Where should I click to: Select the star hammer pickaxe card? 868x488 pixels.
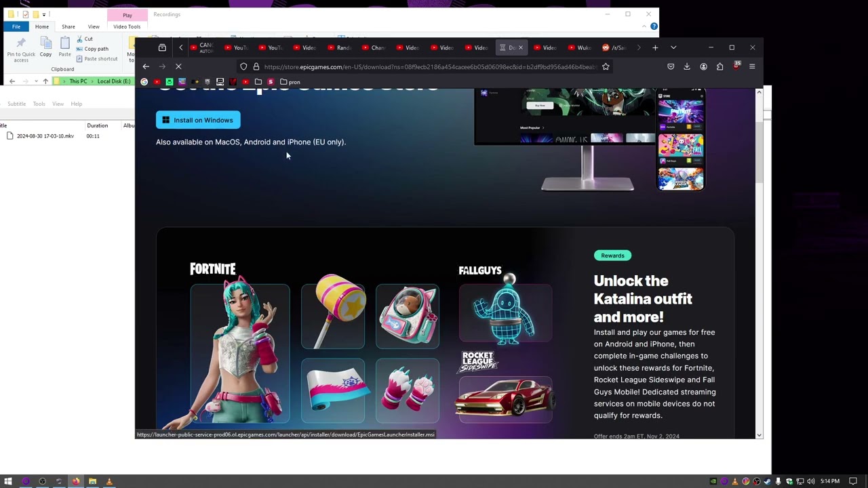pyautogui.click(x=333, y=317)
